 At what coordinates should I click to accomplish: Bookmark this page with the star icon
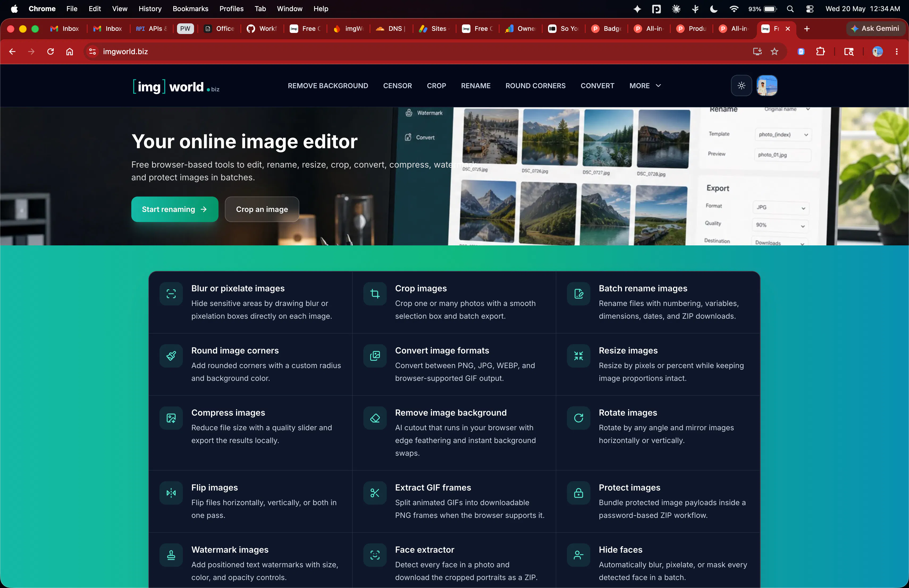774,52
